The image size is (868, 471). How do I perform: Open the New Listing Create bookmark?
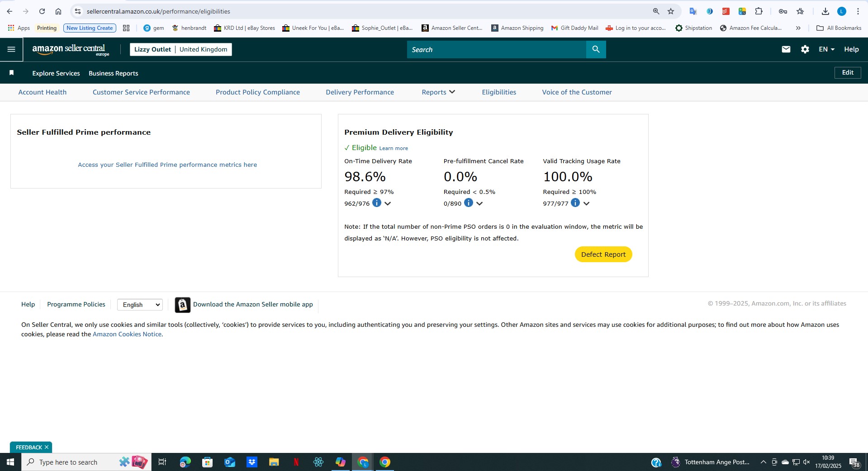(90, 28)
